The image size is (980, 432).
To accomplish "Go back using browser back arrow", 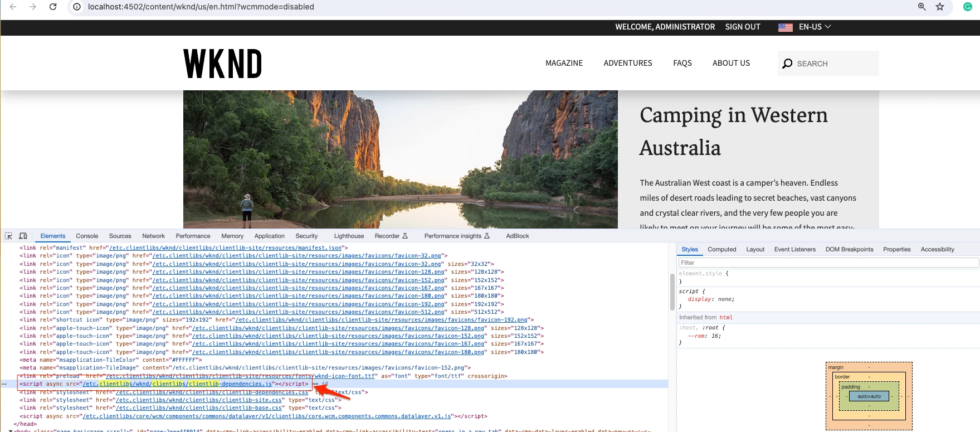I will (13, 7).
